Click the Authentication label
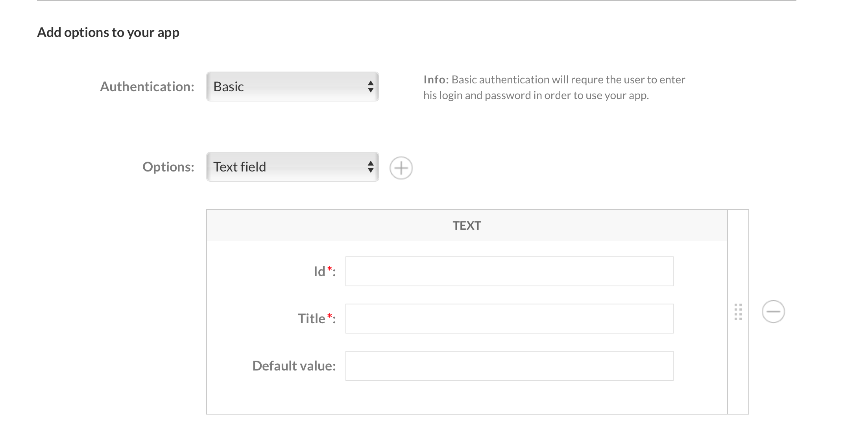The image size is (868, 446). pos(147,87)
